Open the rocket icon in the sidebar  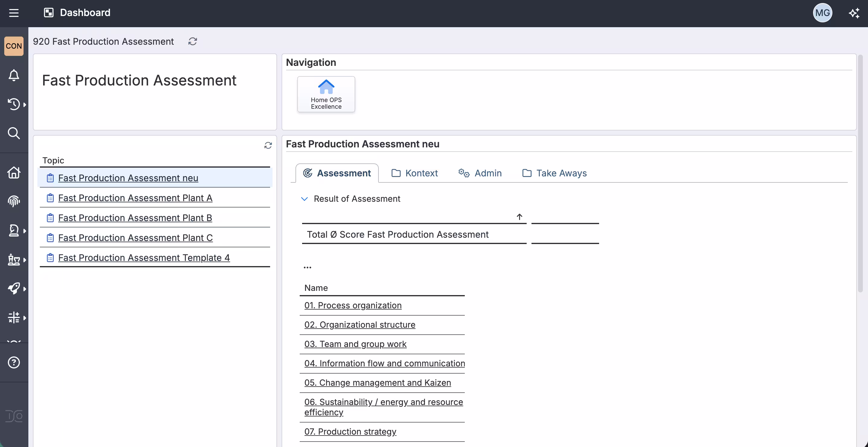14,288
